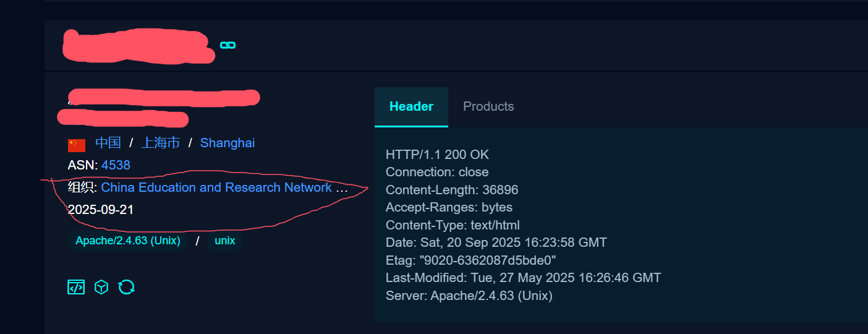Click the 2025-09-21 date text
868x334 pixels.
tap(101, 210)
